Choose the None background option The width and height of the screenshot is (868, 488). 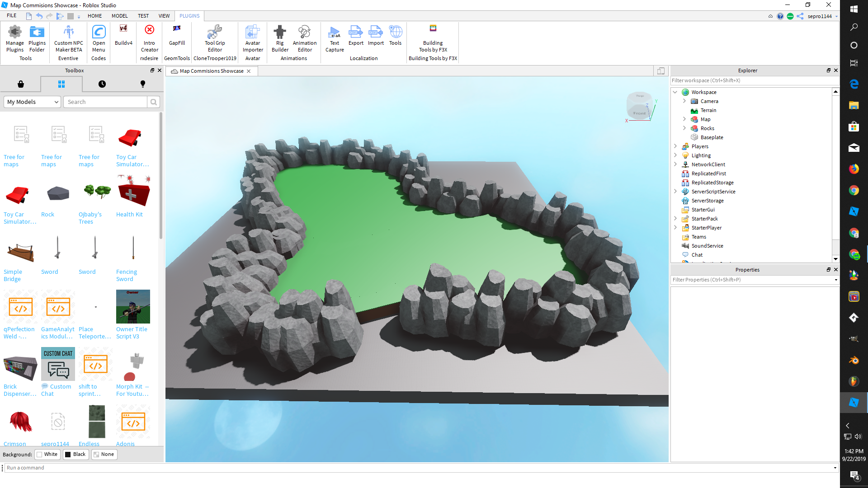pyautogui.click(x=104, y=454)
